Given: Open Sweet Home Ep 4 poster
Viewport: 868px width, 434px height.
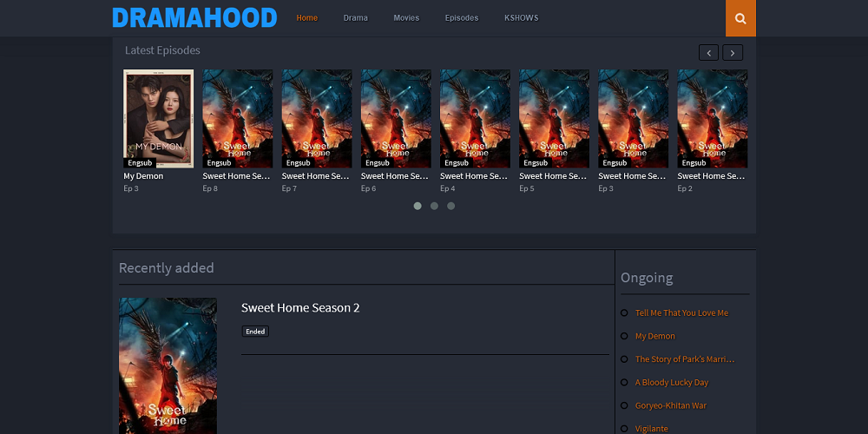Looking at the screenshot, I should (x=475, y=118).
